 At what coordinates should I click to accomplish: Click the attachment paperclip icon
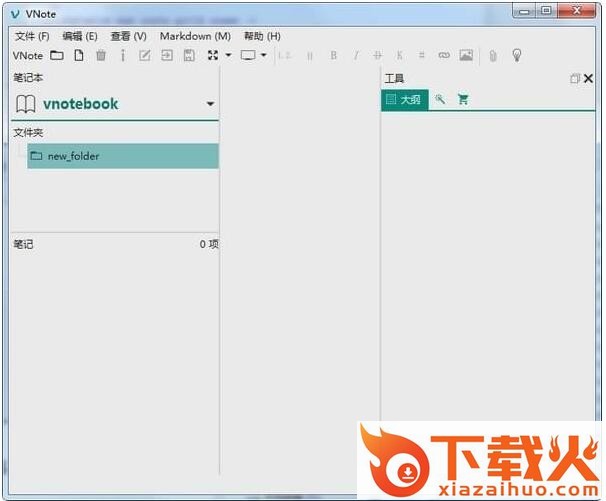click(492, 56)
